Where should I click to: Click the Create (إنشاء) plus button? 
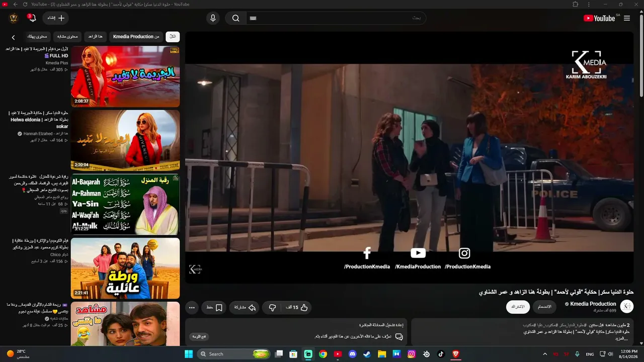pyautogui.click(x=56, y=18)
